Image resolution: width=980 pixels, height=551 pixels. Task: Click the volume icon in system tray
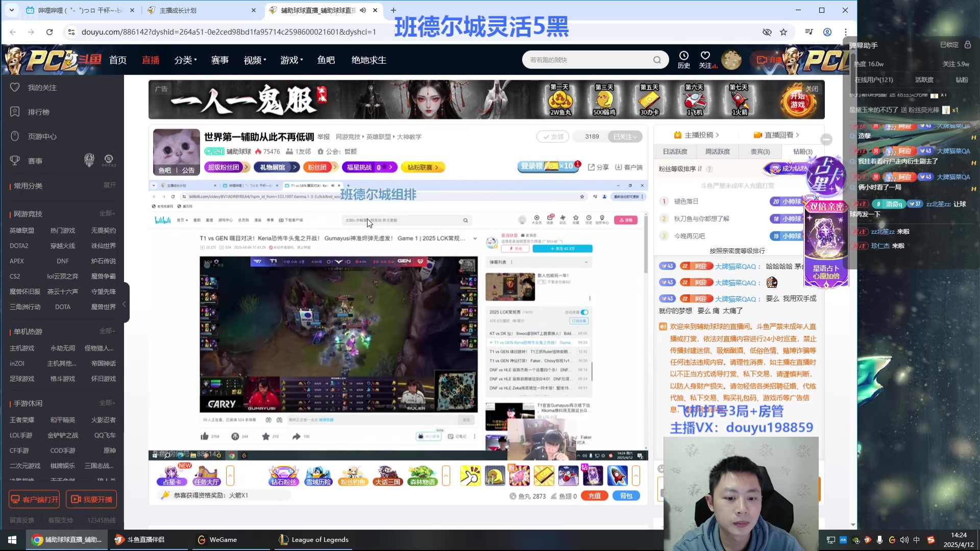tap(904, 540)
